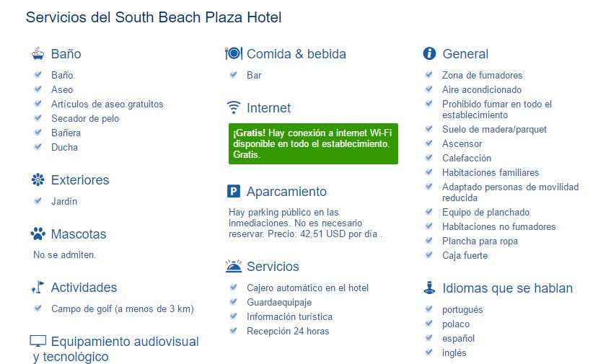The width and height of the screenshot is (611, 364).
Task: Click the bathtub icon beside Baño
Action: (38, 54)
